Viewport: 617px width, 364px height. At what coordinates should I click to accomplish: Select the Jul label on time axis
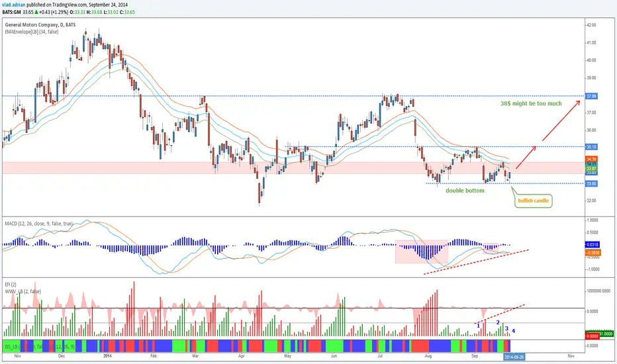click(380, 356)
